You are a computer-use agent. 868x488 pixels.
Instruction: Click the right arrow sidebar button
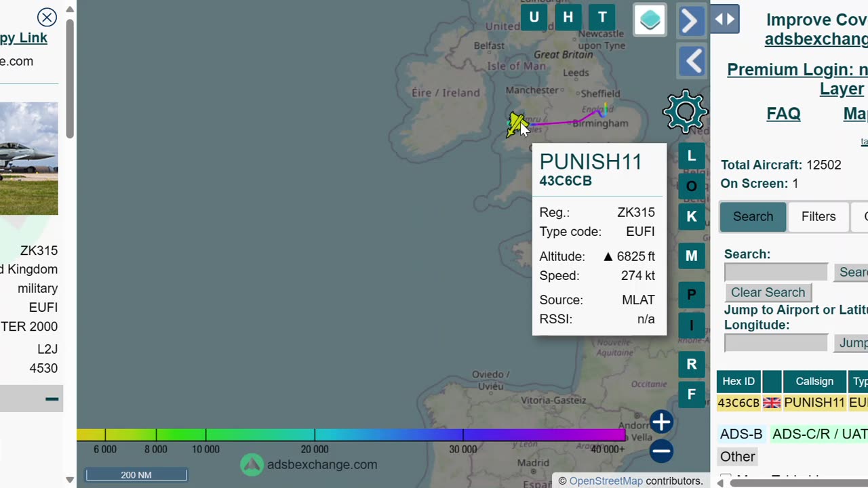click(692, 21)
